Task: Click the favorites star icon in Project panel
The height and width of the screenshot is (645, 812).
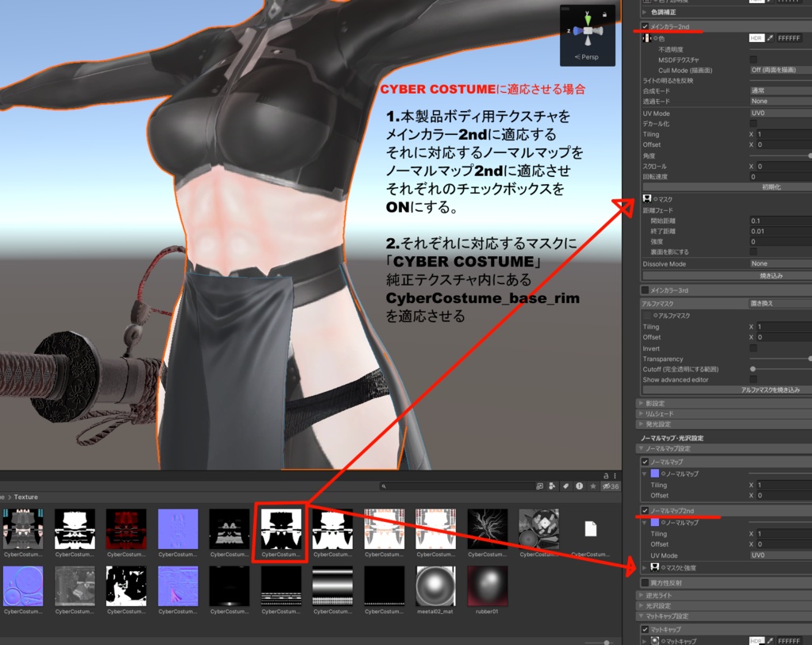Action: point(593,486)
